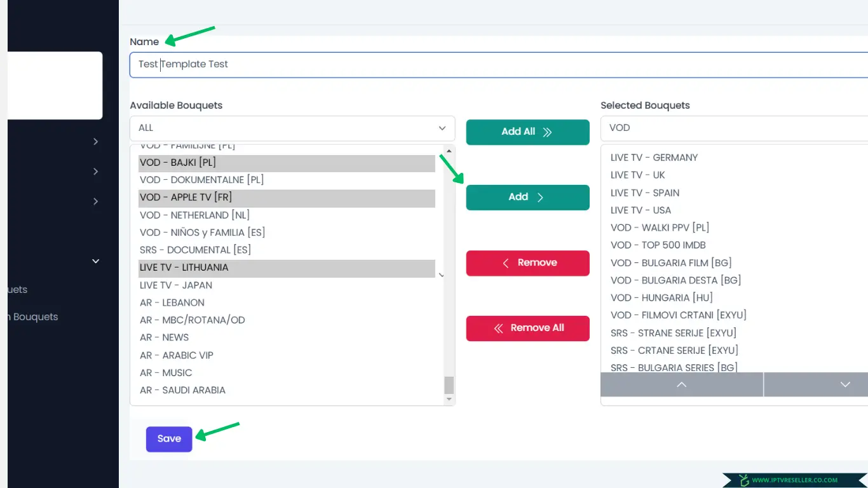Select VOD - DOKUMENTALNE [PL] in available list
The width and height of the screenshot is (868, 488).
click(201, 180)
